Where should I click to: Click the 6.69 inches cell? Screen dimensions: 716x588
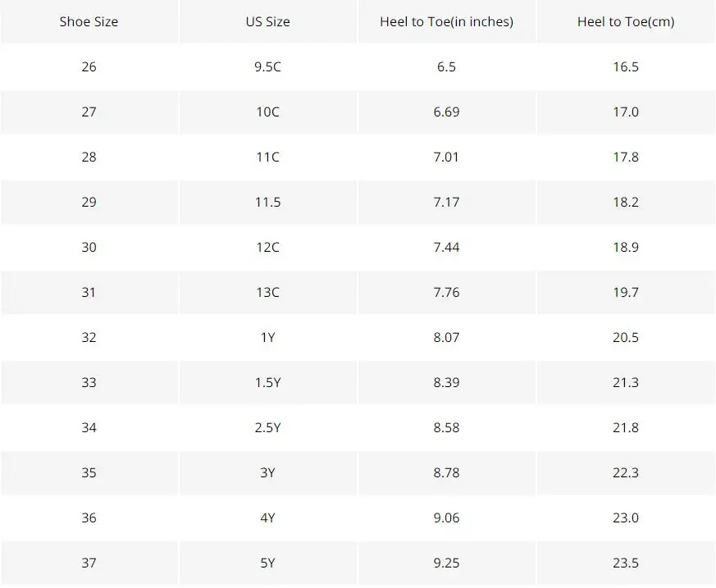coord(447,112)
